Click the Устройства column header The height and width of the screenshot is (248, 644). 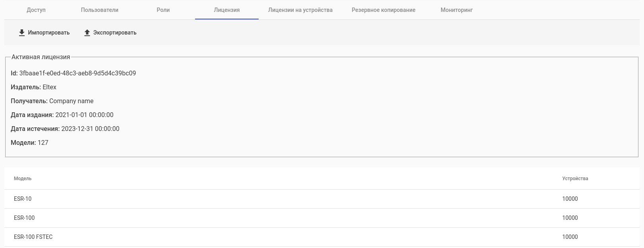575,179
